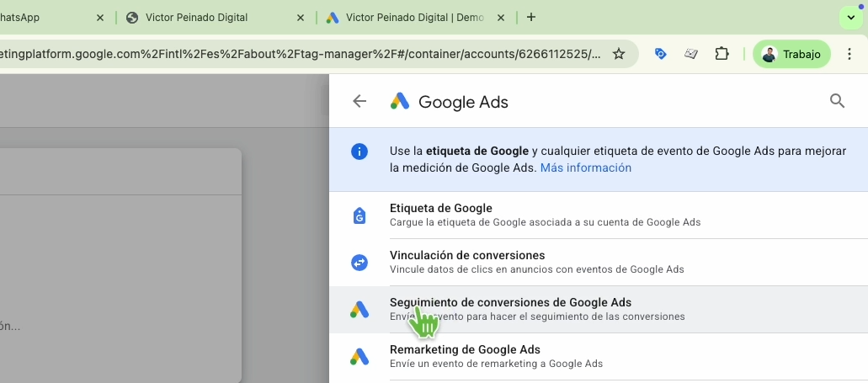
Task: Open the blue tag extension icon
Action: pyautogui.click(x=660, y=54)
